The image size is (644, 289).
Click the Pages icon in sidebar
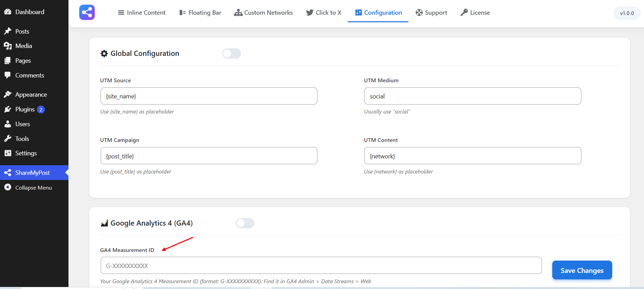click(8, 60)
